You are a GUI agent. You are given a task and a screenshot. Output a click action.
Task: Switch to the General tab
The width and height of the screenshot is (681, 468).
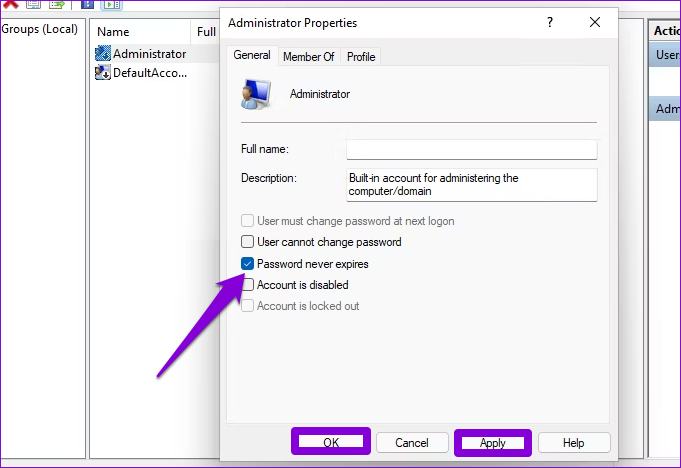pyautogui.click(x=252, y=55)
